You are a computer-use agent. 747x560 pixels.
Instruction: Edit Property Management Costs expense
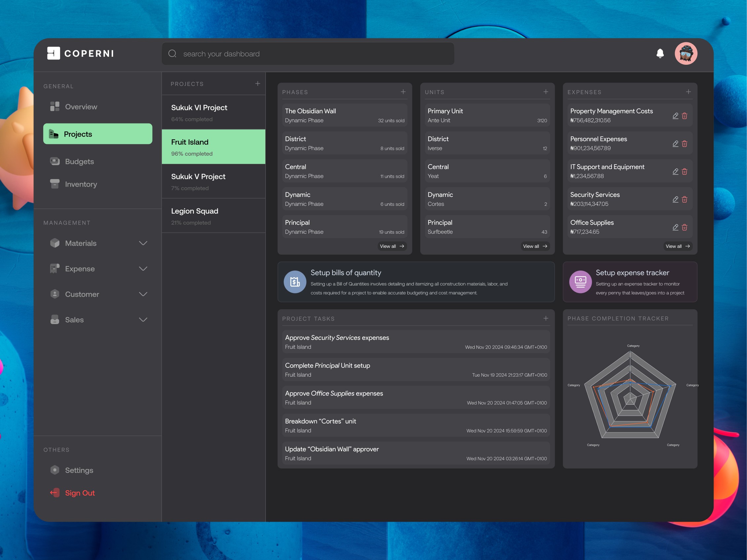675,116
